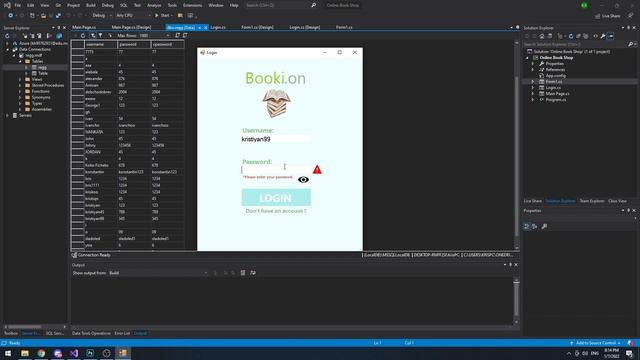
Task: Click Refresh icon in table data toolbar
Action: tap(83, 36)
